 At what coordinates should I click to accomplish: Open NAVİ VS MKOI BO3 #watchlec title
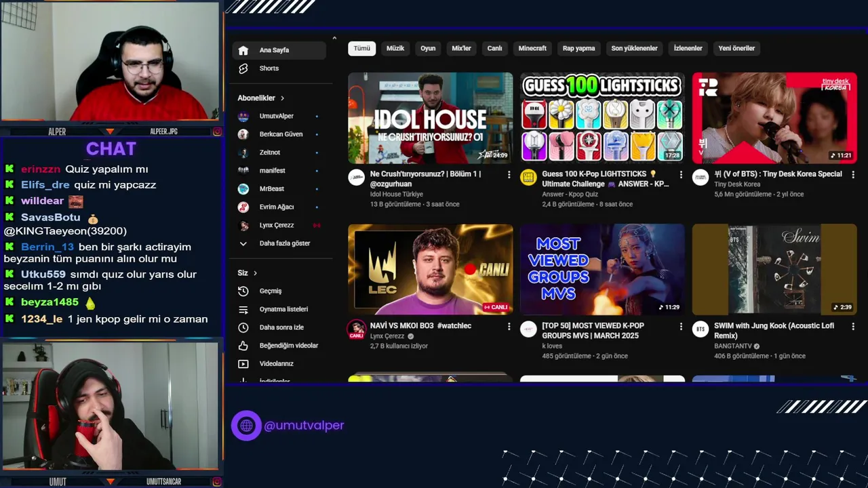420,326
